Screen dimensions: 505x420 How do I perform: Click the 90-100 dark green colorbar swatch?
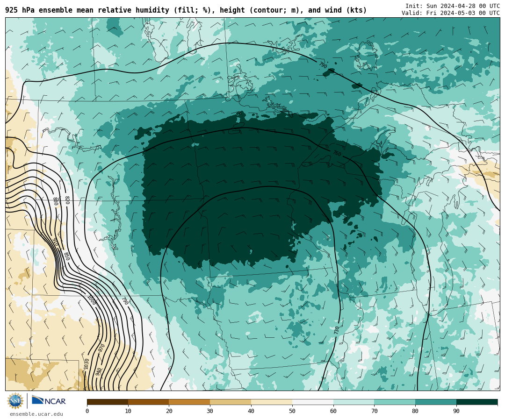[477, 402]
